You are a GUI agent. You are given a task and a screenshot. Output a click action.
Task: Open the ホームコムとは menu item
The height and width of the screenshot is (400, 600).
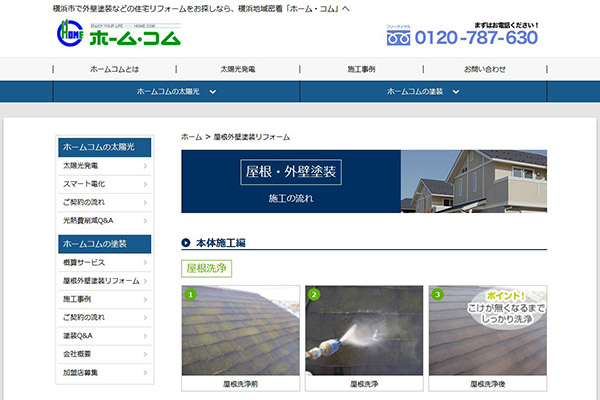tap(114, 69)
